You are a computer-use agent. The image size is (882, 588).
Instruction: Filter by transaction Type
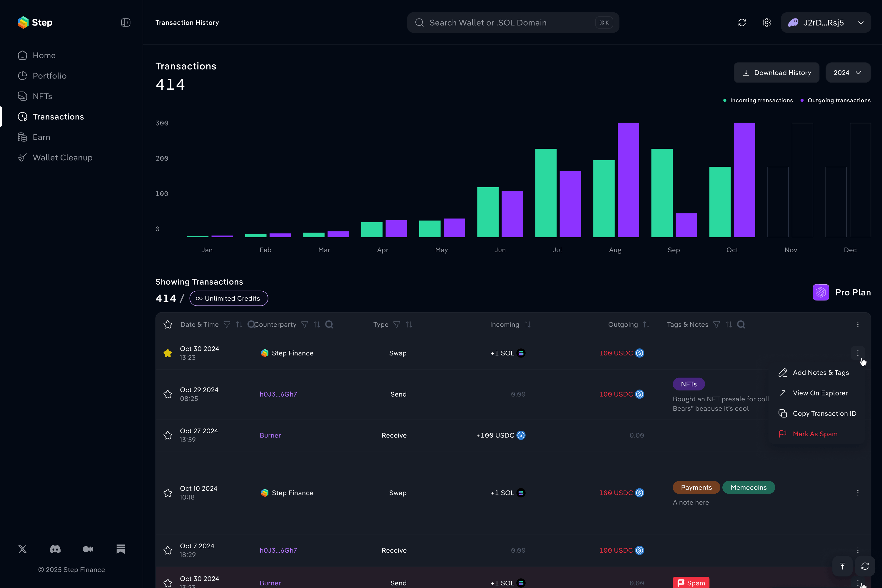tap(397, 324)
